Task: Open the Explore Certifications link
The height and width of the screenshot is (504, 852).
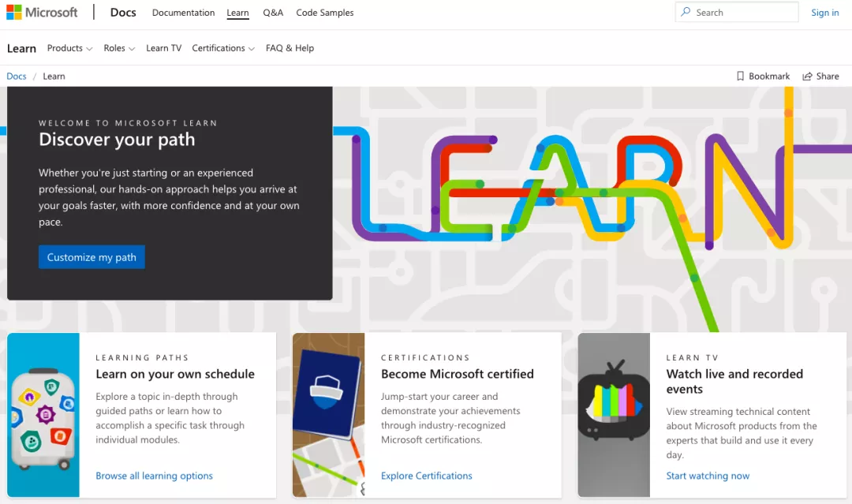Action: (x=427, y=476)
